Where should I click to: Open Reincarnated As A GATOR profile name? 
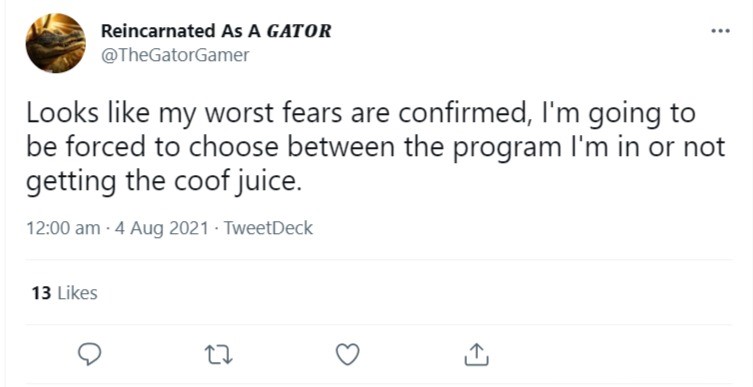pos(216,31)
